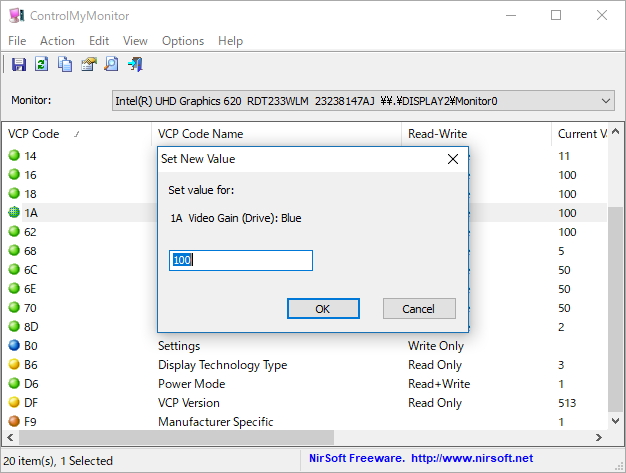Confirm the new value with OK
Image resolution: width=626 pixels, height=473 pixels.
coord(323,309)
